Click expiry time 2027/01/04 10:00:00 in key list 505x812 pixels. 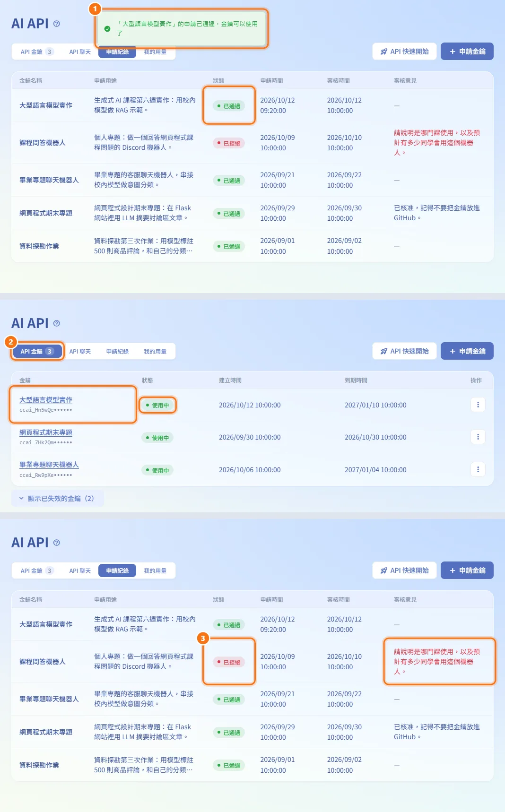click(x=375, y=470)
